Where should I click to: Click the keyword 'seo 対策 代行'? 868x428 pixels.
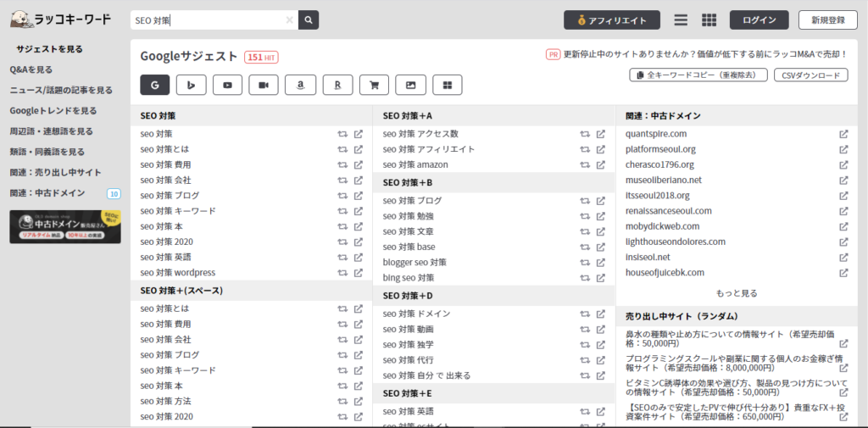pos(408,360)
